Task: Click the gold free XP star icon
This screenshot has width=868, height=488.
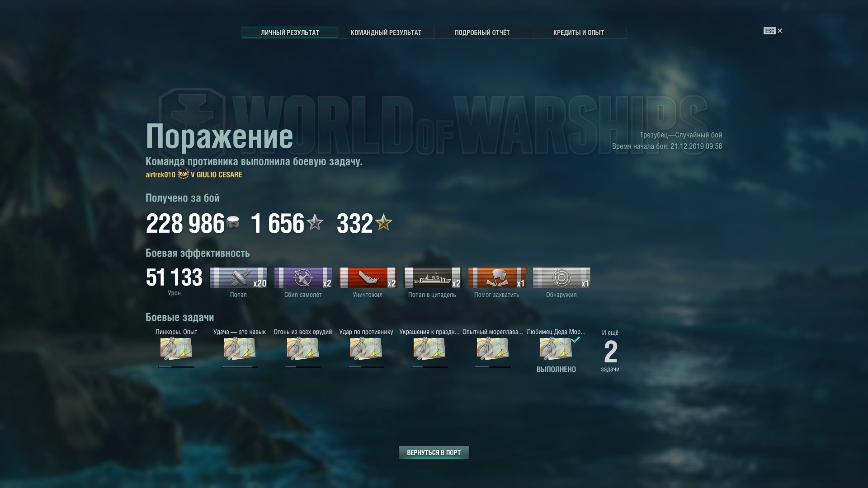Action: coord(383,222)
